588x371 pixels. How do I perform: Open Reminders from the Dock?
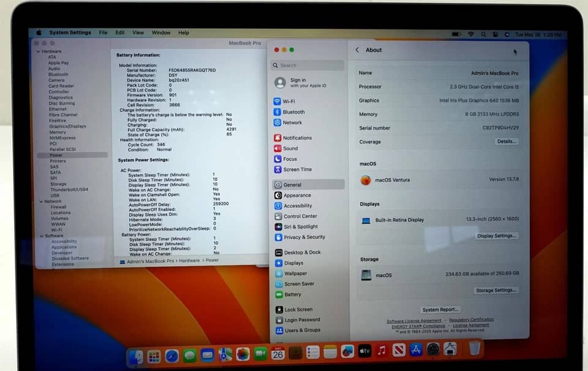pyautogui.click(x=313, y=352)
